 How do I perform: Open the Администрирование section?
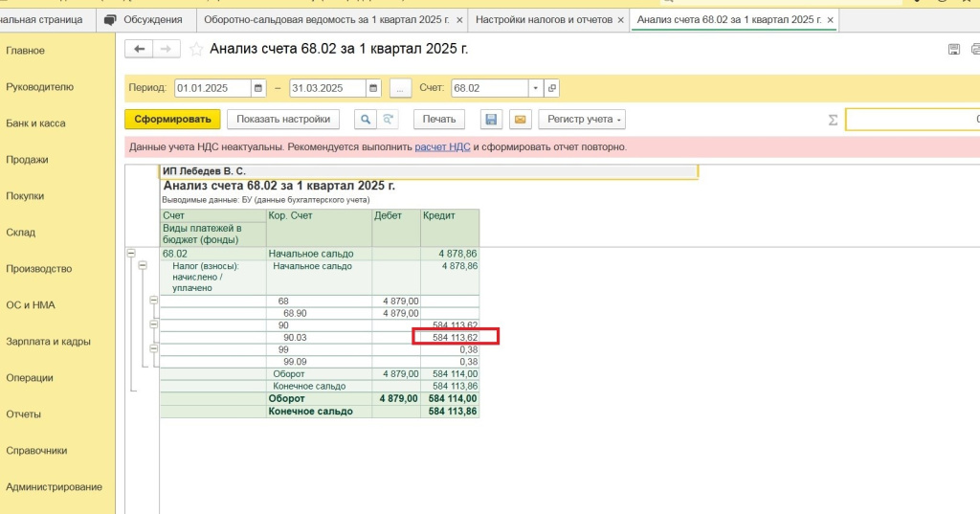point(54,486)
